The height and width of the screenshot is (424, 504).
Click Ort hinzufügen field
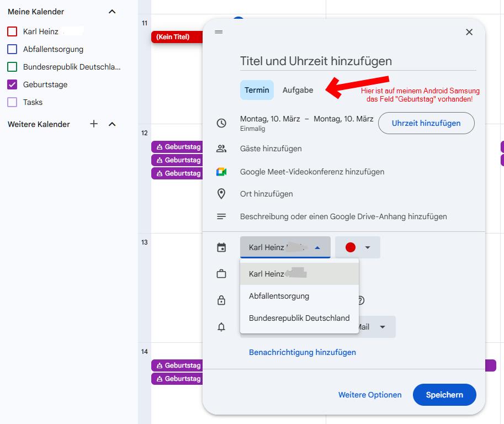(x=267, y=194)
